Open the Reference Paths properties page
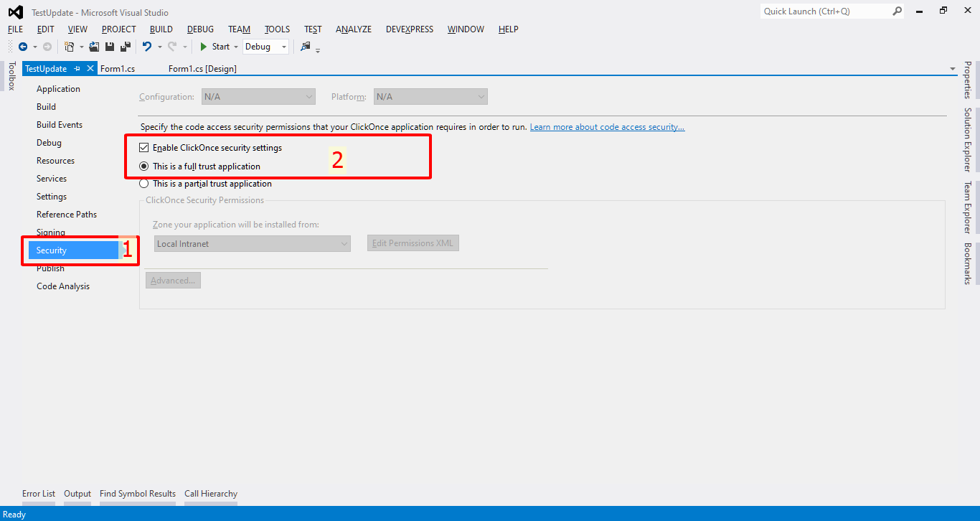Screen dimensions: 980x521 [x=67, y=215]
